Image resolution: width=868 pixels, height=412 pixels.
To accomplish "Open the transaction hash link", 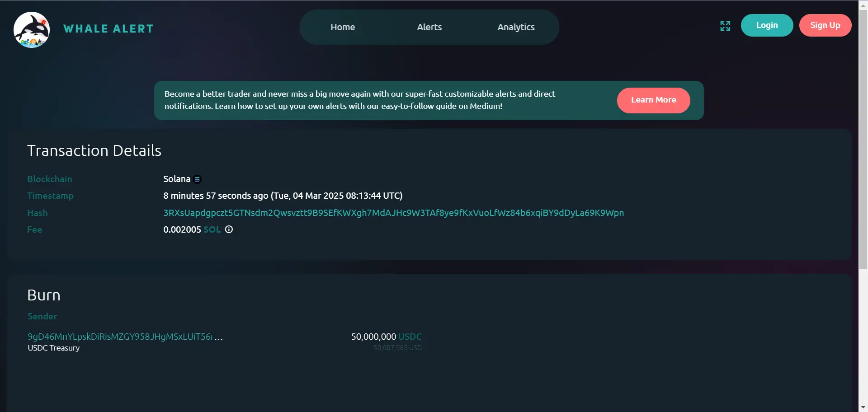I will 393,213.
